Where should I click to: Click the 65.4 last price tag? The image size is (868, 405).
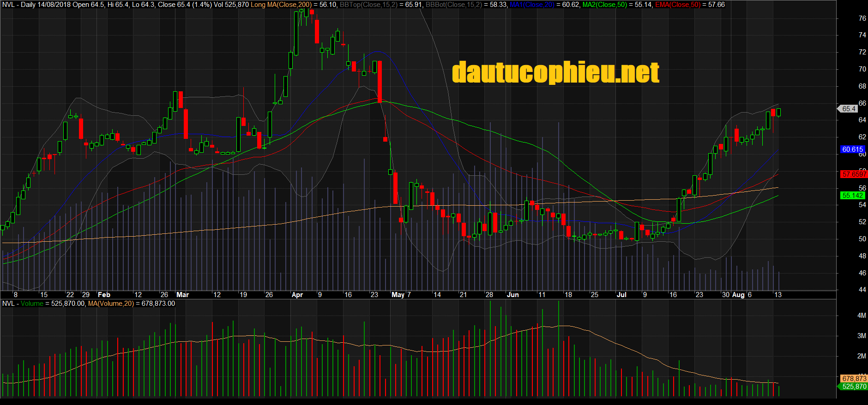[x=849, y=109]
